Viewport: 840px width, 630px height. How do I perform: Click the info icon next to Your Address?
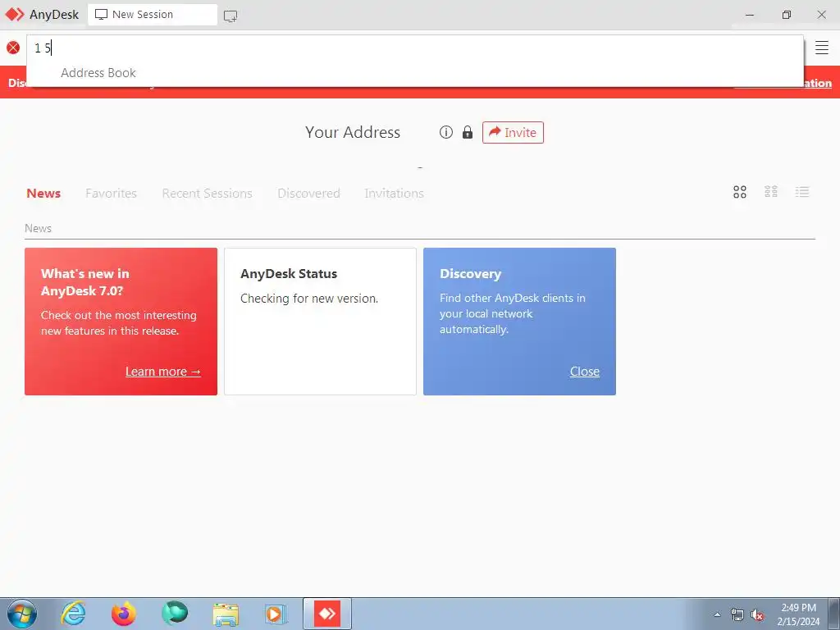point(445,132)
